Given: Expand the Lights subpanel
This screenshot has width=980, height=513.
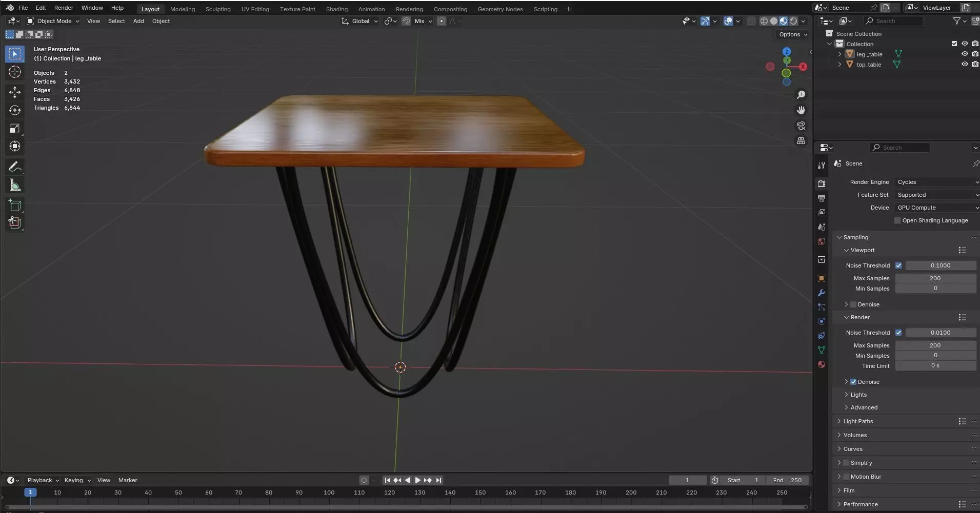Looking at the screenshot, I should [x=858, y=395].
